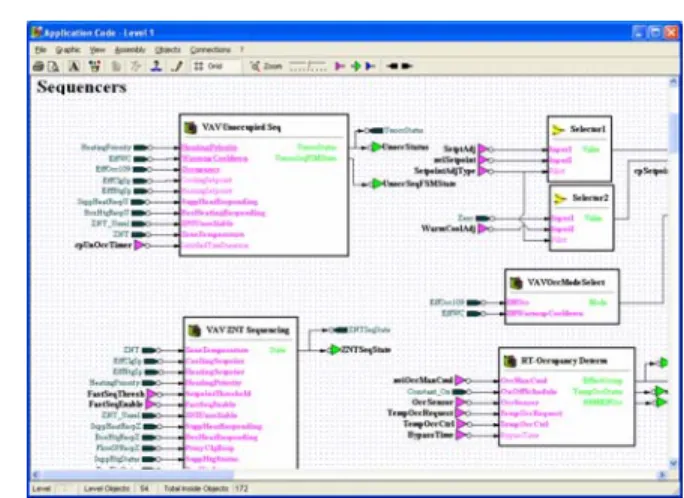The image size is (684, 498).
Task: Click the 'Level Objects 54' status entry
Action: click(x=116, y=489)
